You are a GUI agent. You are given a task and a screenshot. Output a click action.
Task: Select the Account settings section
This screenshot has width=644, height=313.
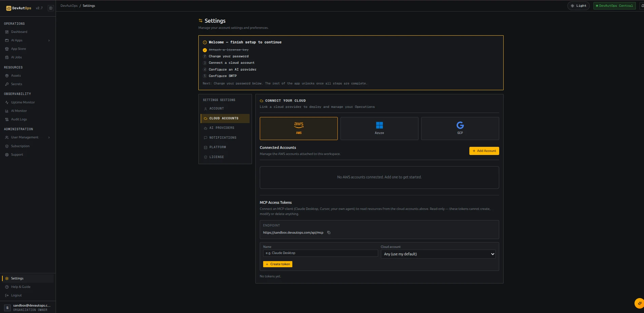225,109
